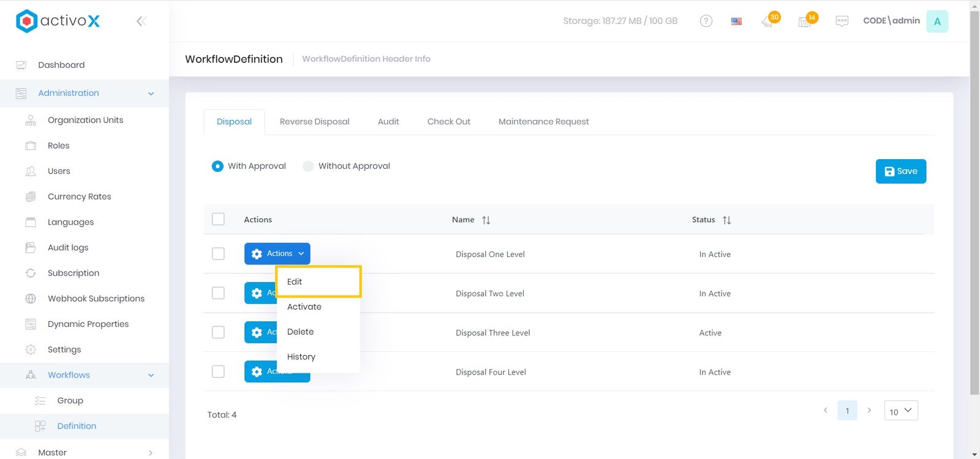The image size is (980, 459).
Task: Click the Storage usage text in header
Action: (x=620, y=21)
